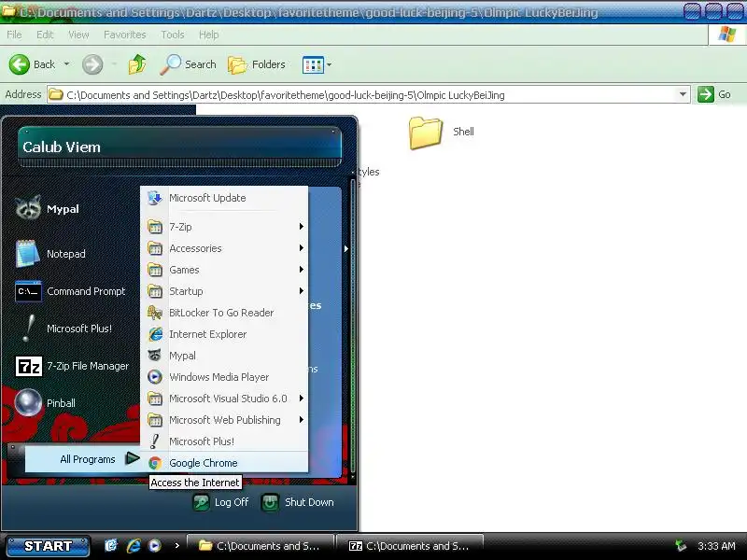Screen dimensions: 747x560
Task: Open the Favorites menu
Action: click(125, 35)
